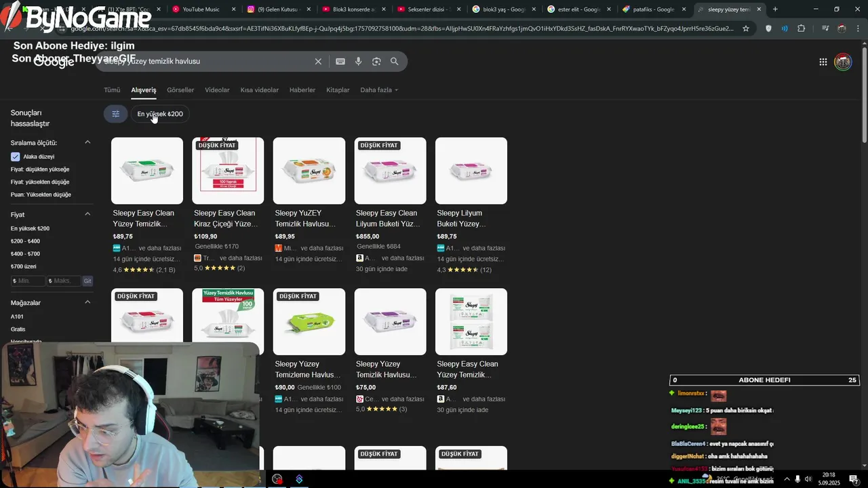868x488 pixels.
Task: Sort by Fiyat: yüksekten düşüğe
Action: [x=40, y=182]
